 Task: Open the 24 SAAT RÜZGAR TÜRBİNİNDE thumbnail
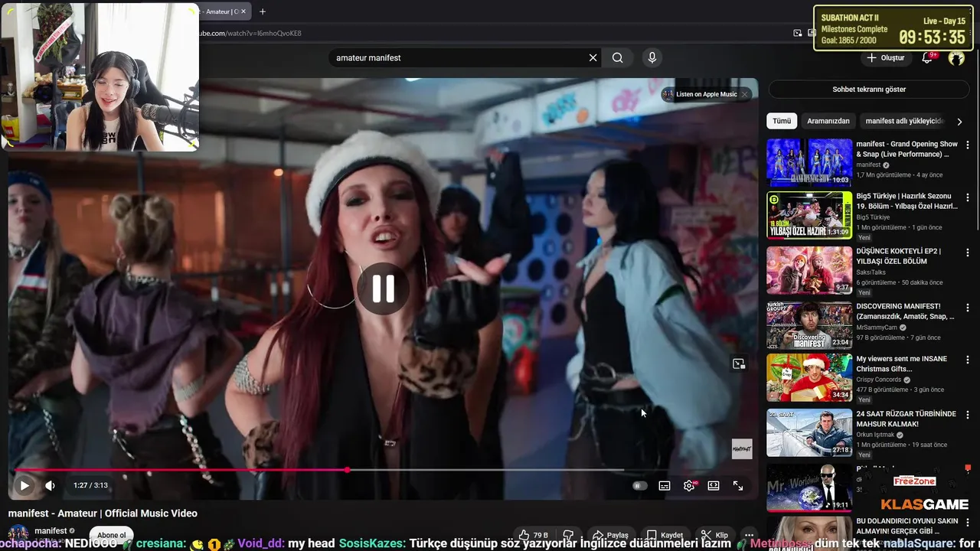(x=809, y=433)
